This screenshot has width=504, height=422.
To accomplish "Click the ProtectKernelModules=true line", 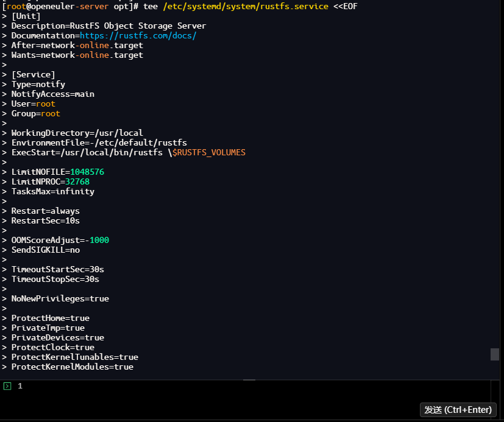I will point(73,367).
